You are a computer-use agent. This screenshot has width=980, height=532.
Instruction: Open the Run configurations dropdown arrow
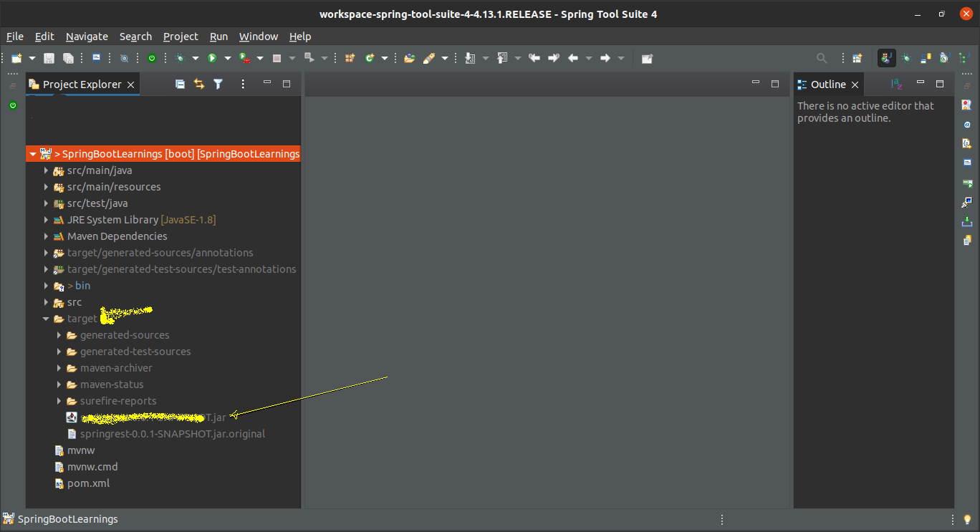(x=228, y=58)
